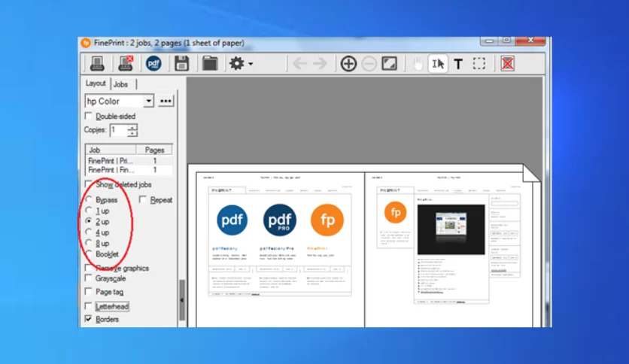The height and width of the screenshot is (364, 629).
Task: Click the Open folder icon
Action: click(209, 63)
